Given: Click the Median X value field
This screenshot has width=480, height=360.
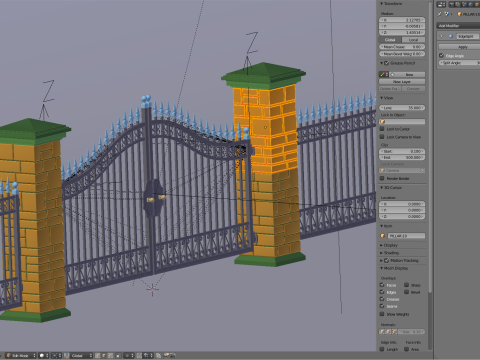Looking at the screenshot, I should (x=402, y=20).
